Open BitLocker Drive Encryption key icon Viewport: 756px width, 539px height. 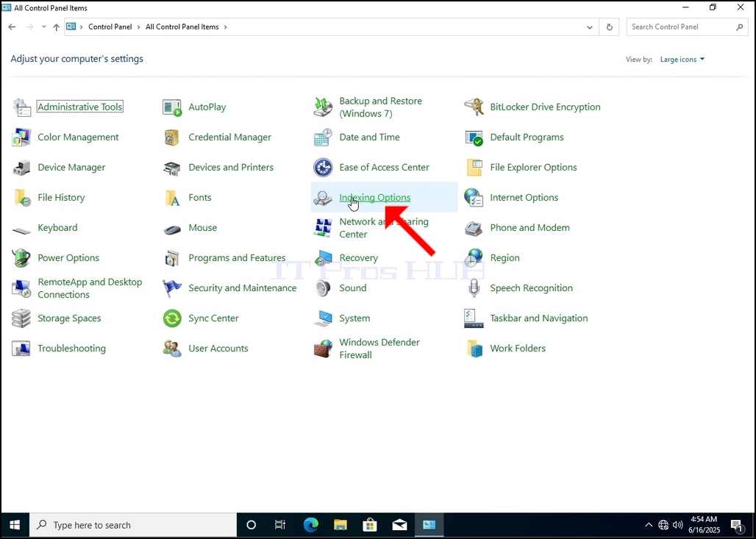pyautogui.click(x=474, y=107)
